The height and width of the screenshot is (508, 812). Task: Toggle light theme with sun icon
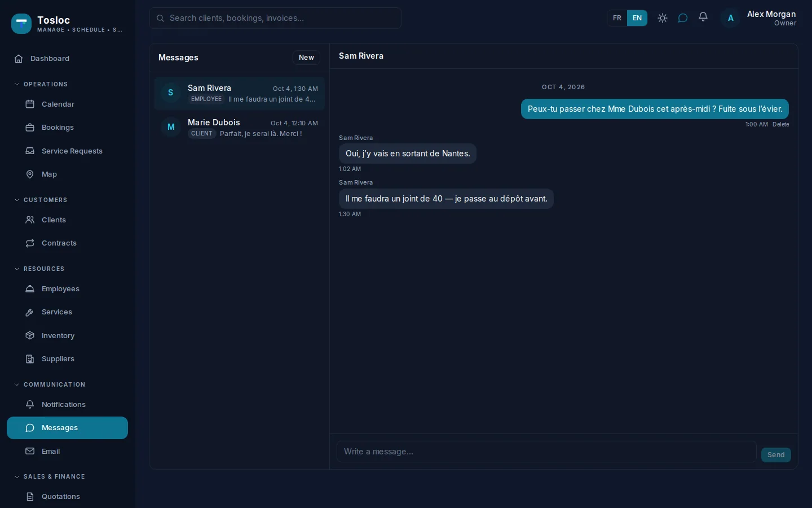(x=663, y=18)
